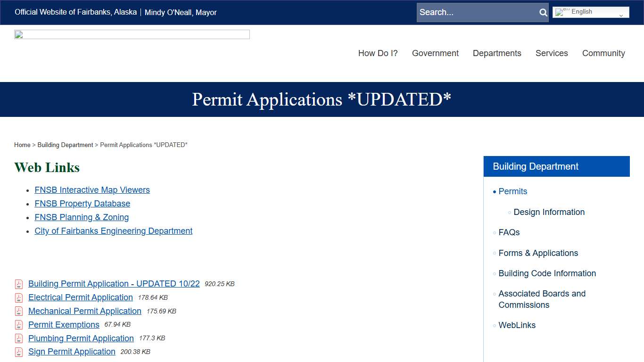This screenshot has height=362, width=644.
Task: Click the Services menu item
Action: coord(552,53)
